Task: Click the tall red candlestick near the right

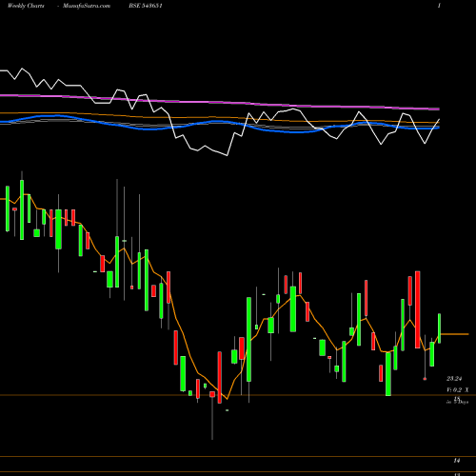Action: [418, 309]
